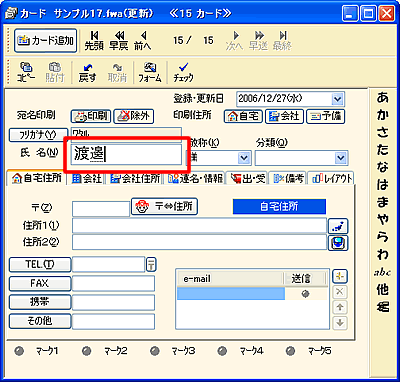Click the フリガナ button
400x382 pixels.
click(38, 134)
